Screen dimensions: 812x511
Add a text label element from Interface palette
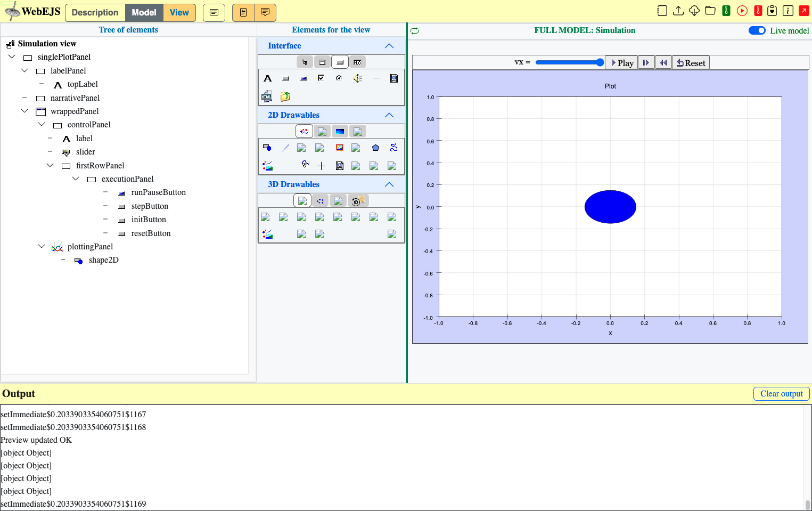(x=268, y=78)
